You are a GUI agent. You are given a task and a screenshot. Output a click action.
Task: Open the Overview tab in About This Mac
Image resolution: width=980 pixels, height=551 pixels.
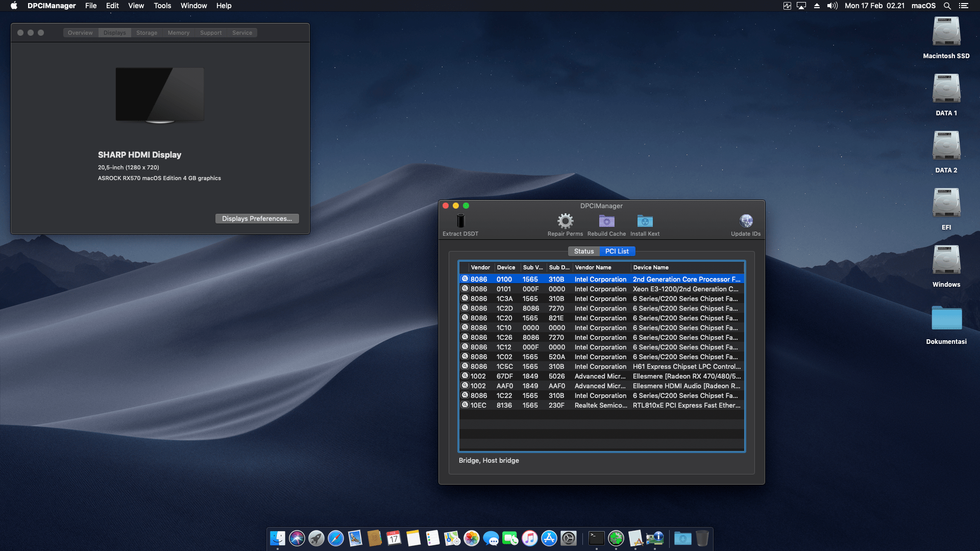coord(80,33)
